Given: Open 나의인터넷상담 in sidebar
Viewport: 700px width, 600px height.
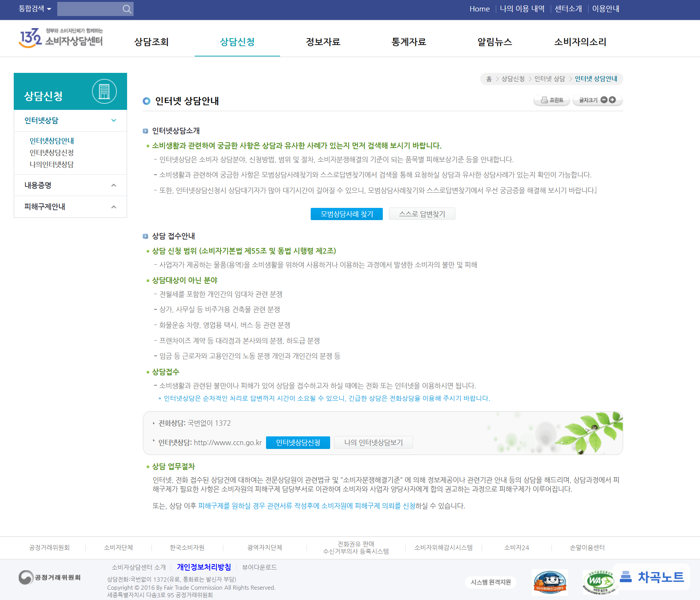Looking at the screenshot, I should pyautogui.click(x=52, y=164).
